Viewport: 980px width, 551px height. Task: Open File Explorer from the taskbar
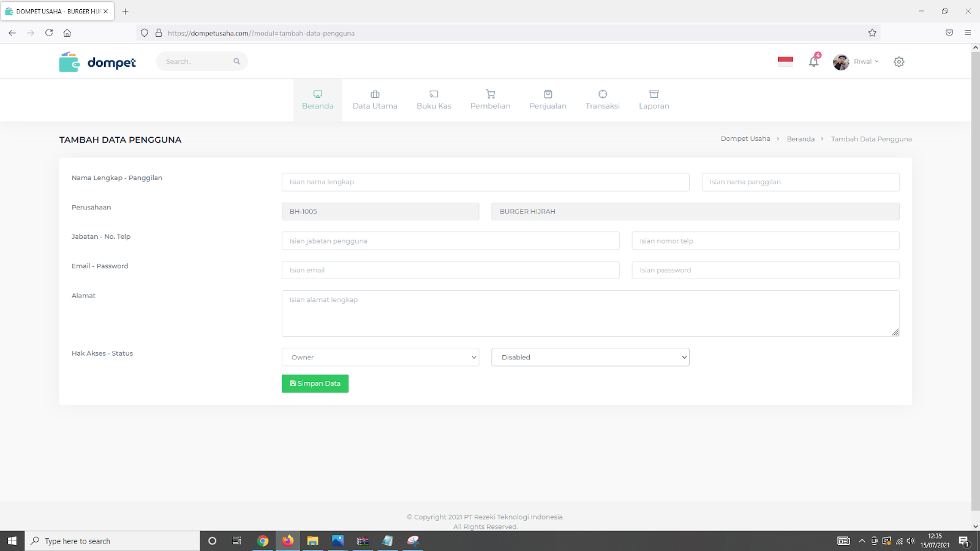pyautogui.click(x=313, y=541)
